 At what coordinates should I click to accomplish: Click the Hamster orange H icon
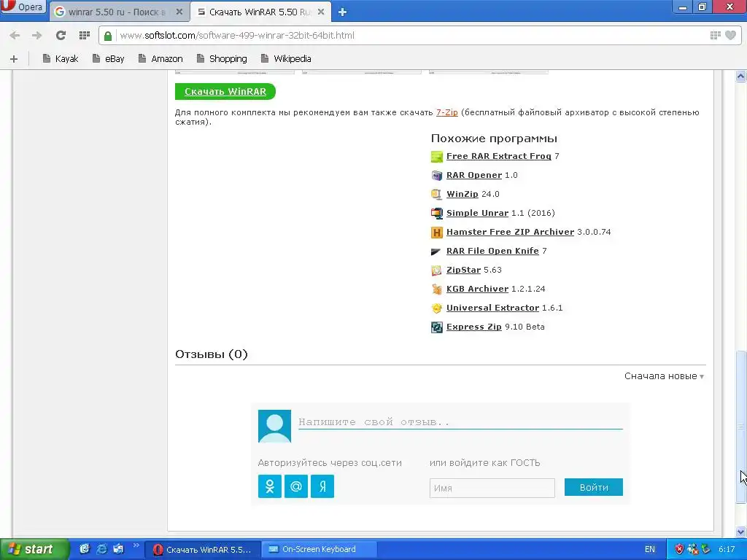coord(437,233)
